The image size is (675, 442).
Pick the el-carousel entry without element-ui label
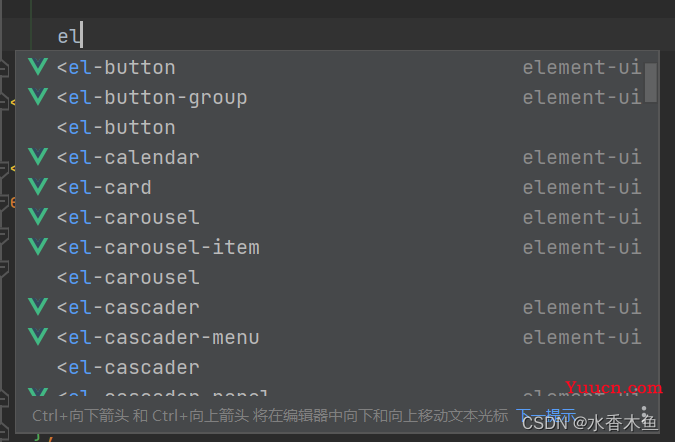pos(330,277)
